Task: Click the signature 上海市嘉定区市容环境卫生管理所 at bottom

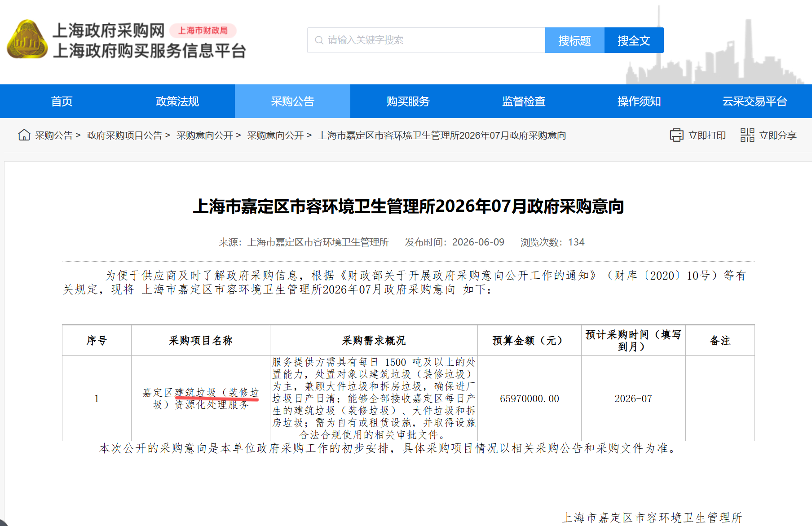Action: (652, 518)
